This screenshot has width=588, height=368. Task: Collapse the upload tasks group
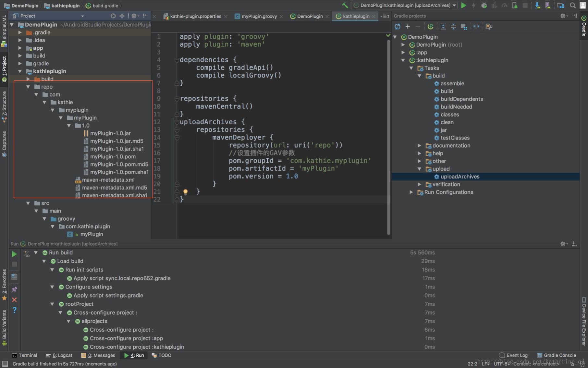click(x=419, y=169)
